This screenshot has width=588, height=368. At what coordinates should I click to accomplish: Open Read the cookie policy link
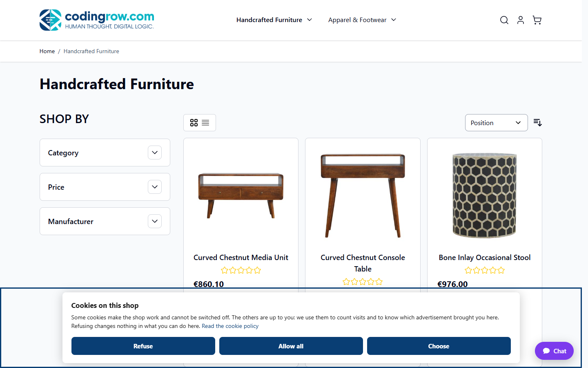230,326
